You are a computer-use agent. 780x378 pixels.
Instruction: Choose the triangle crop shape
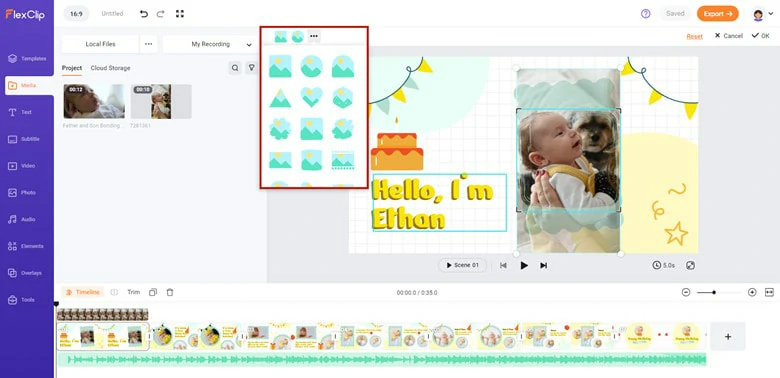[x=280, y=97]
